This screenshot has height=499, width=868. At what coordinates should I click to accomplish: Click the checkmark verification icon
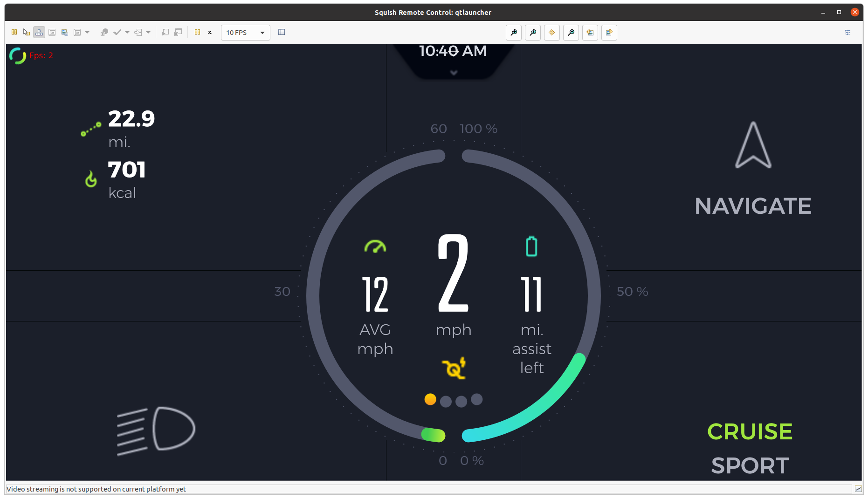[117, 32]
